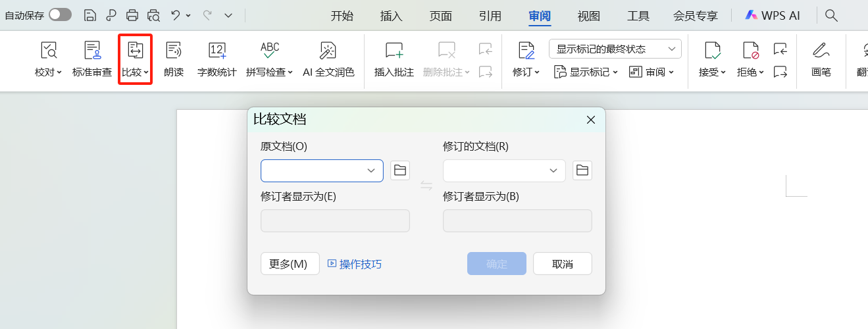
Task: Click the swap documents arrows icon
Action: point(426,186)
